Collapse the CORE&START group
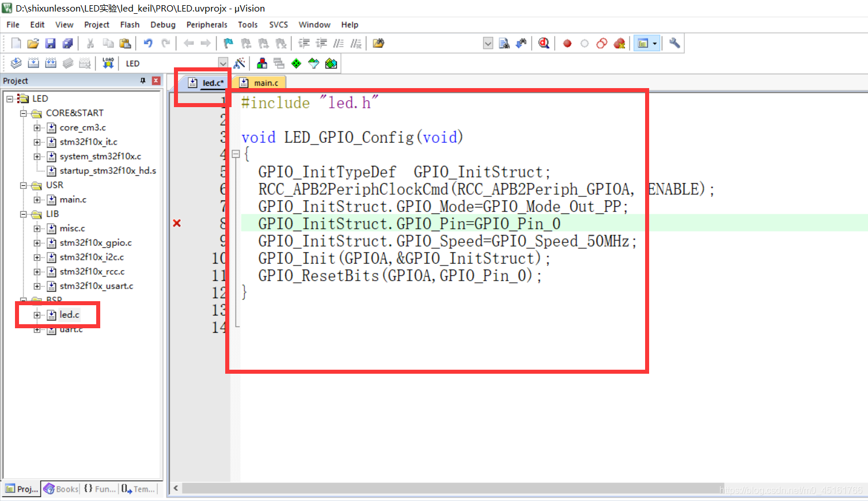Screen dimensions: 868x501 [x=24, y=113]
